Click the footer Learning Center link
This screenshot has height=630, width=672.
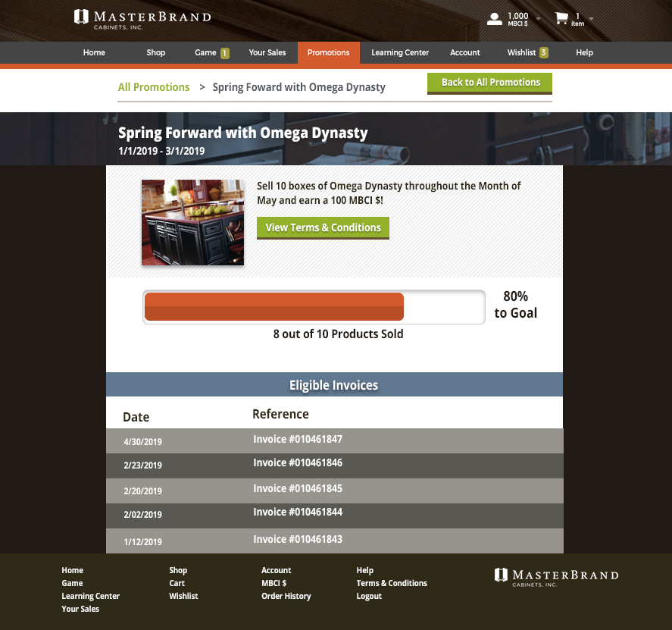tap(90, 596)
